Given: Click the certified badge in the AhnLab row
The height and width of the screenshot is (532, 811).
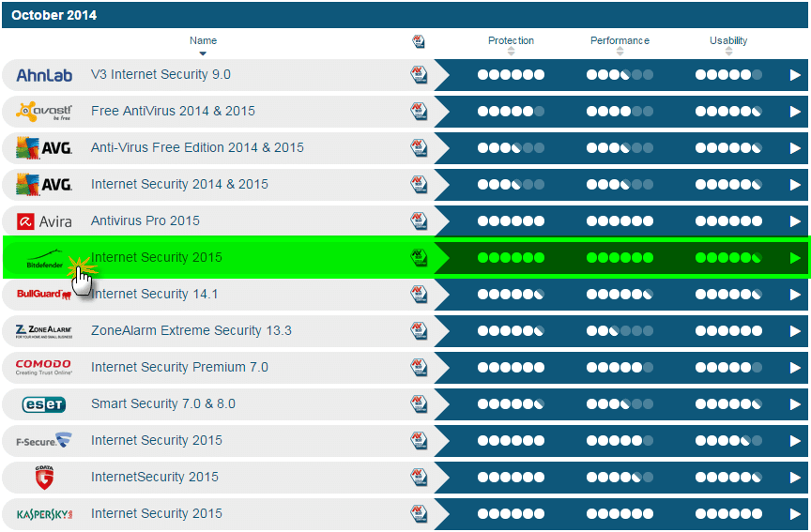Looking at the screenshot, I should point(419,74).
